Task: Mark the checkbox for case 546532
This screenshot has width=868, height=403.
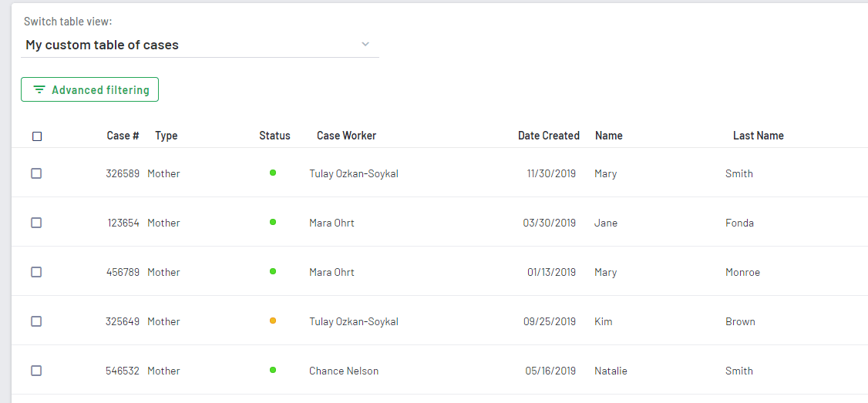Action: pyautogui.click(x=36, y=371)
